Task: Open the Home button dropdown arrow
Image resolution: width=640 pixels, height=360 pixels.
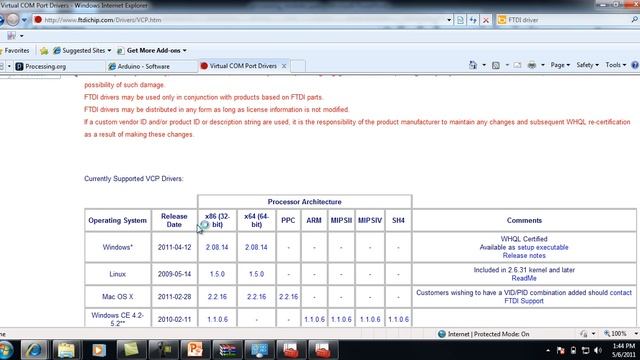Action: (484, 65)
